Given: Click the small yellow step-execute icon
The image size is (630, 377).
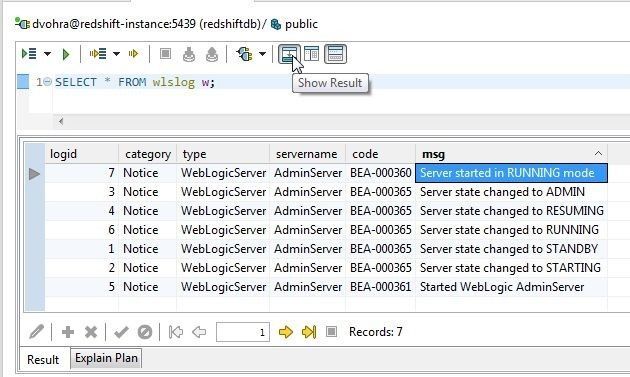Looking at the screenshot, I should click(133, 53).
